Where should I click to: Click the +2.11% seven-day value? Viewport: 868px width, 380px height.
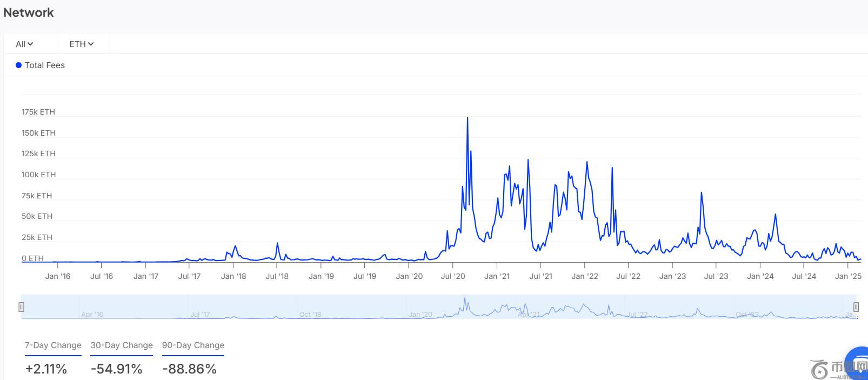(46, 369)
